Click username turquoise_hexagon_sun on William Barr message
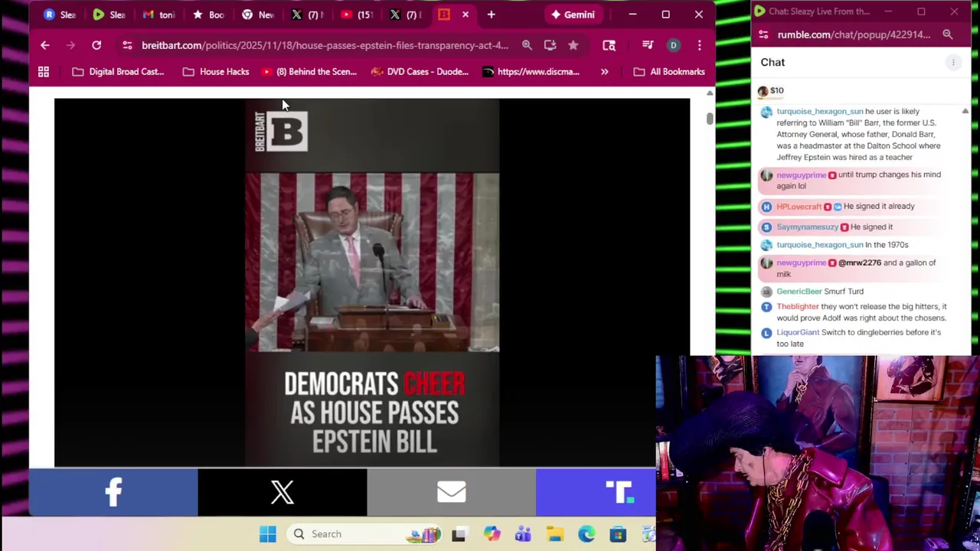 819,112
